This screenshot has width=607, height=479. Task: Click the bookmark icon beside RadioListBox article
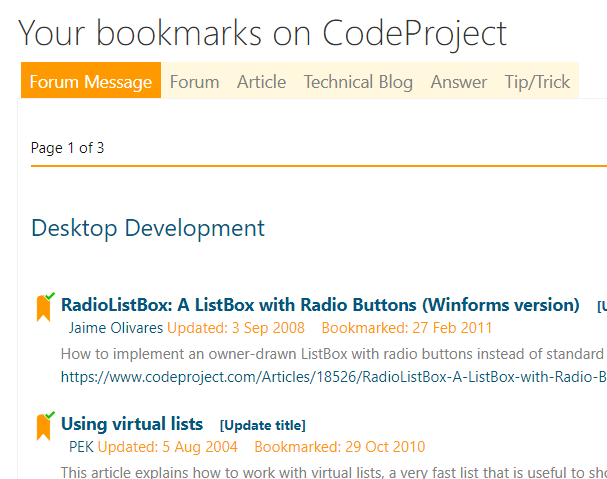(x=45, y=307)
